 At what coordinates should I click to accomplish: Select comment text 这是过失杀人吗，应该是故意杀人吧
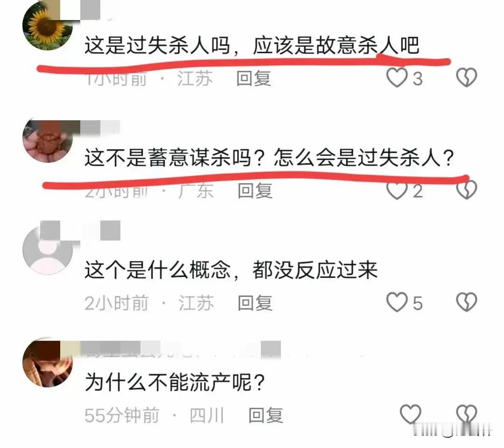click(252, 45)
